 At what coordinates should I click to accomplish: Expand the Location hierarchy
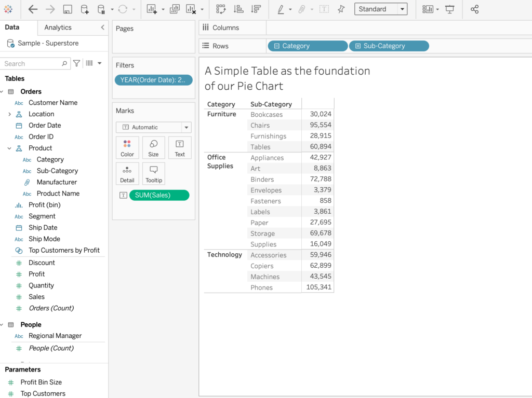9,114
